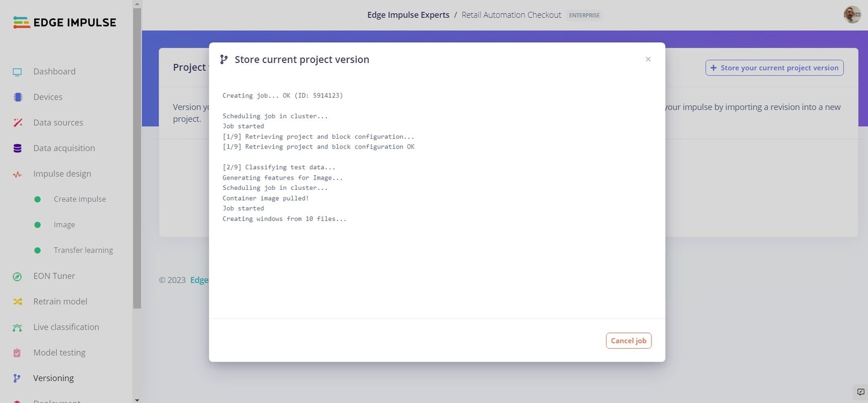Click the Data acquisition database icon

click(x=17, y=148)
